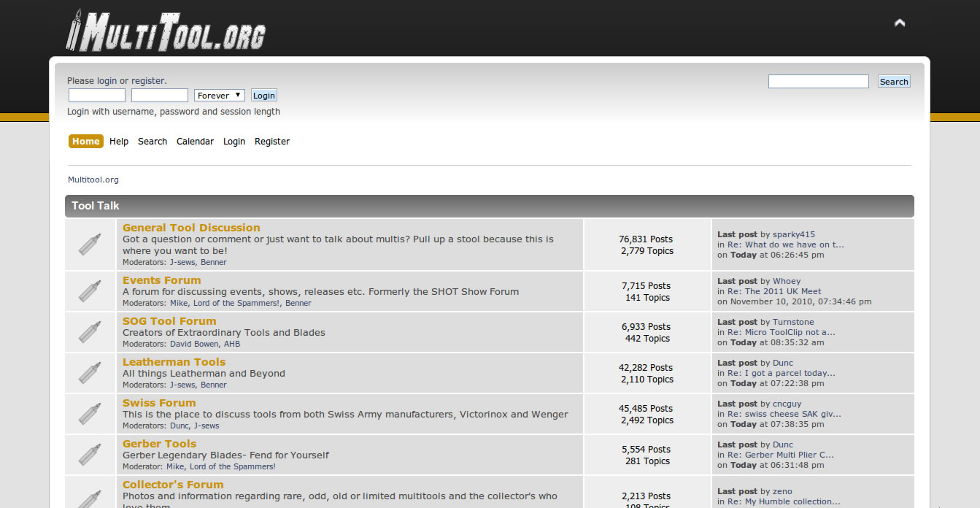Open the session length Forever dropdown

tap(220, 96)
